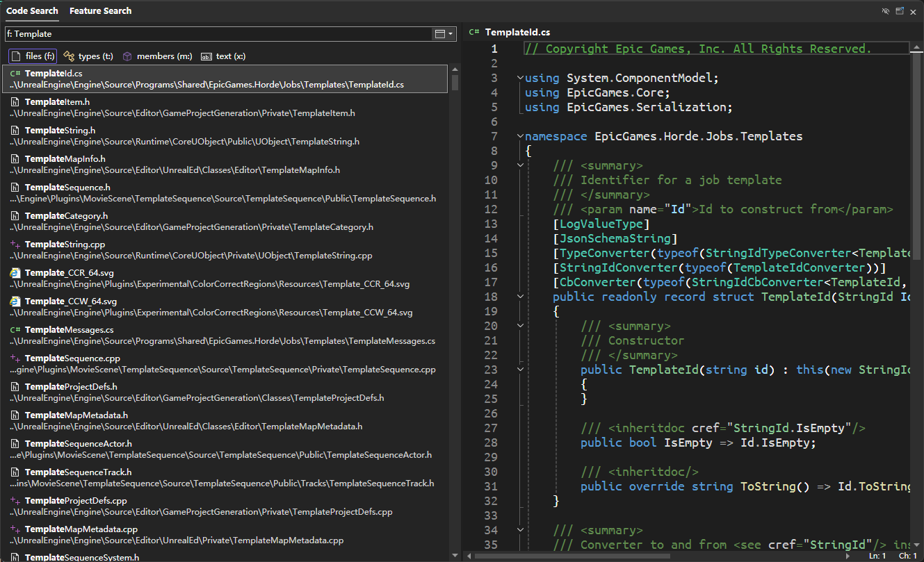Click the header icon beside TemplateMapInfo.h
Image resolution: width=924 pixels, height=562 pixels.
click(15, 159)
